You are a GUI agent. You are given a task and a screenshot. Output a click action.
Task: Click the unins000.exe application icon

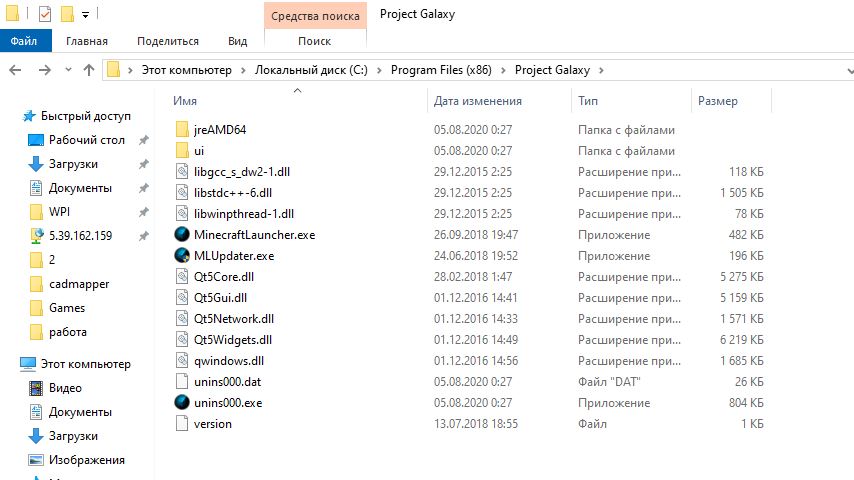[182, 402]
